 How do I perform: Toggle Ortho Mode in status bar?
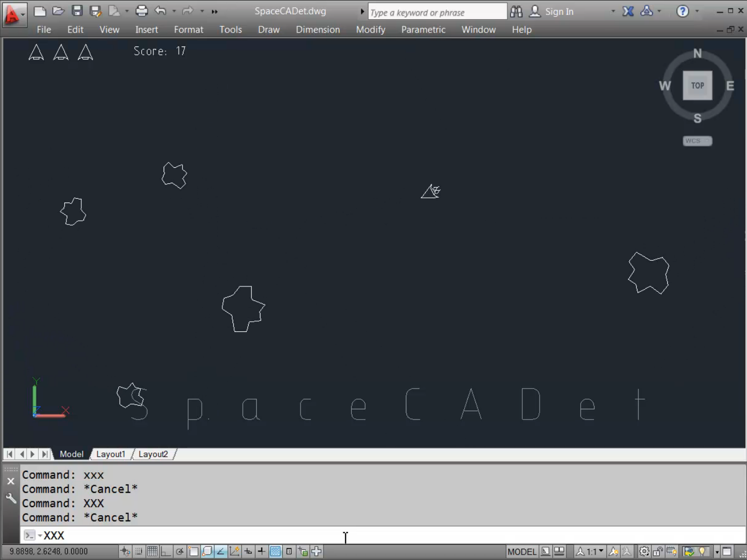tap(166, 551)
